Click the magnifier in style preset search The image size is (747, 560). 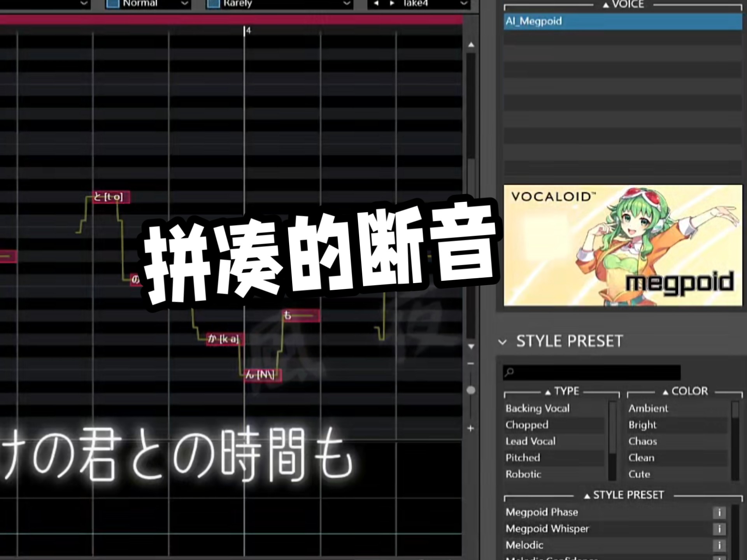[509, 373]
